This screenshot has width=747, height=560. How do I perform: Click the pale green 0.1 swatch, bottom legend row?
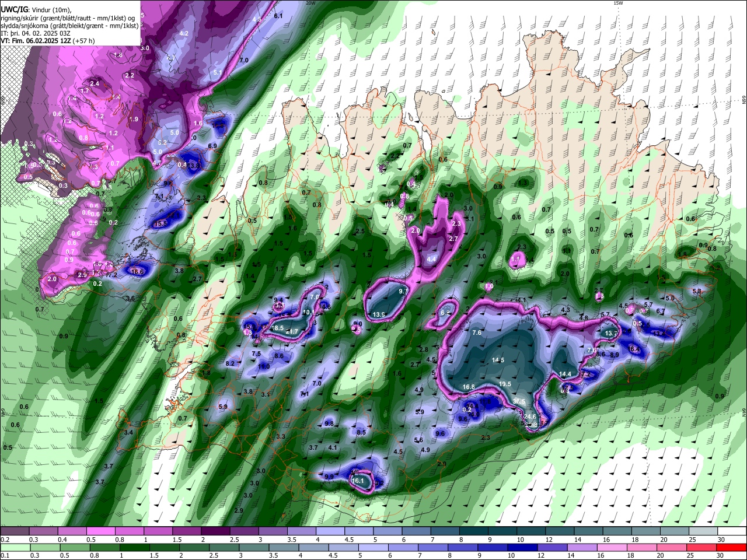point(15,547)
